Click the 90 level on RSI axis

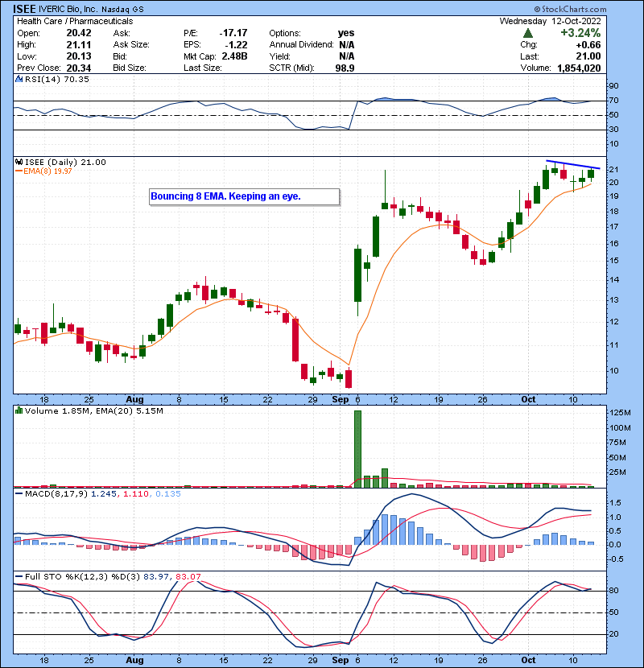(x=613, y=86)
